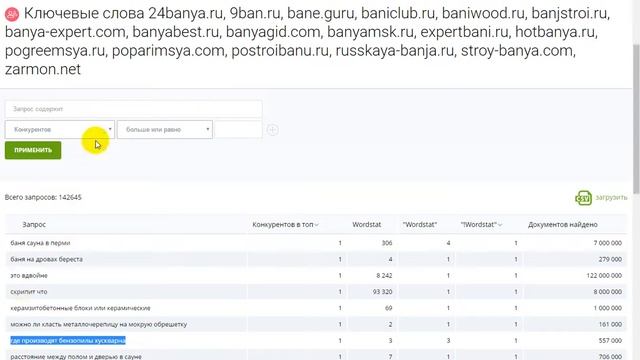The width and height of the screenshot is (640, 360).
Task: Select the metal roofing on wet battens query row
Action: coord(316,324)
